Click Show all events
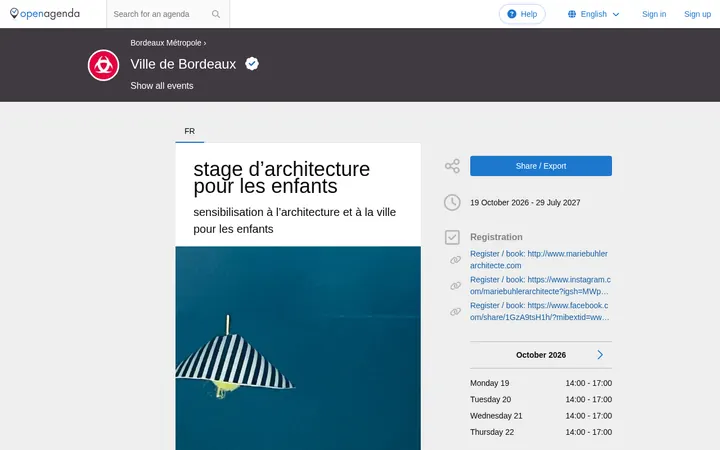 click(x=162, y=86)
